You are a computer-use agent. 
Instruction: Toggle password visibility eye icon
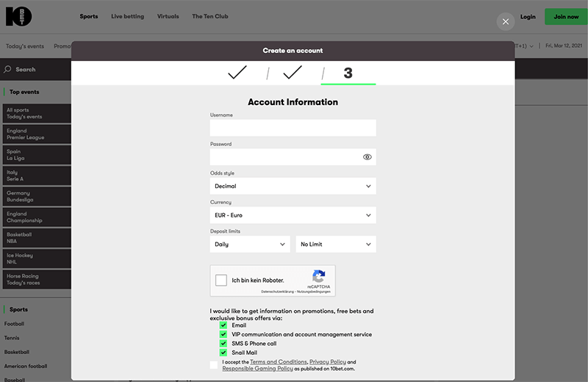tap(367, 157)
